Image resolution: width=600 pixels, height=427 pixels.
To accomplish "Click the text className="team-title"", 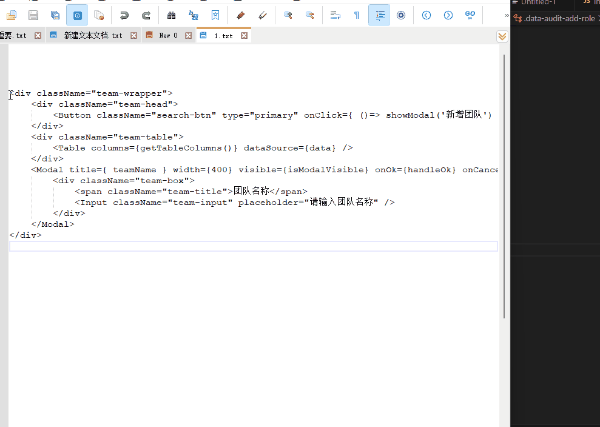I will coord(167,191).
